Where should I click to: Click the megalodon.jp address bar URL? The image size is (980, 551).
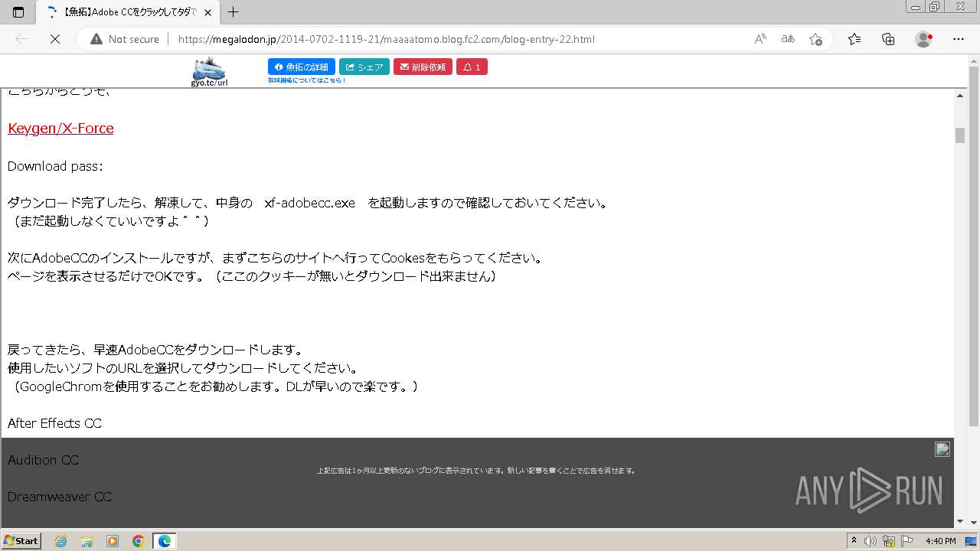pos(386,39)
